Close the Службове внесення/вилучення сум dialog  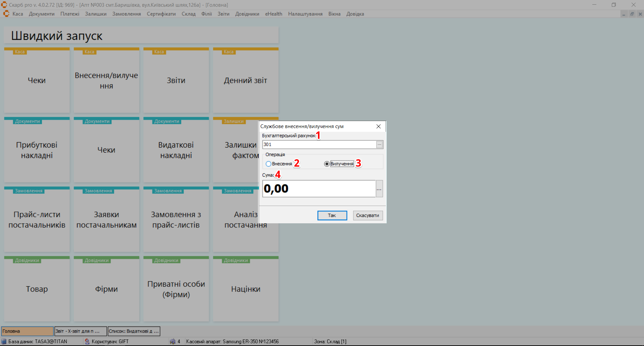pyautogui.click(x=378, y=126)
